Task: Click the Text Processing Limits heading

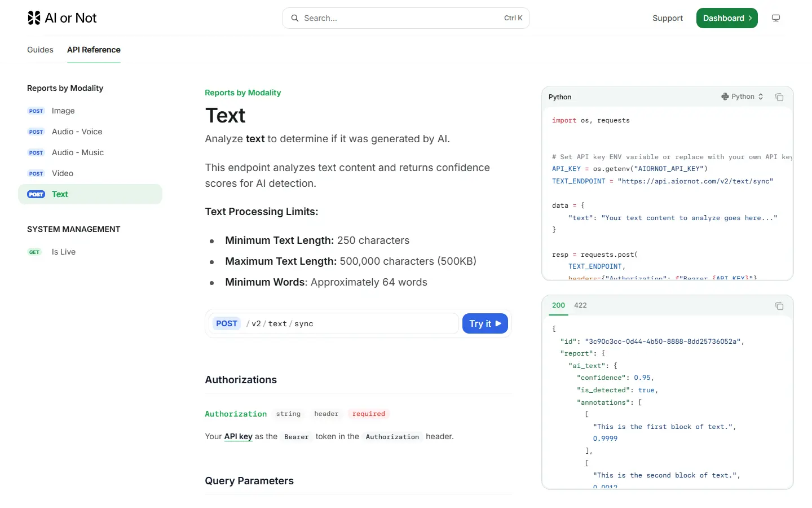Action: [x=262, y=212]
